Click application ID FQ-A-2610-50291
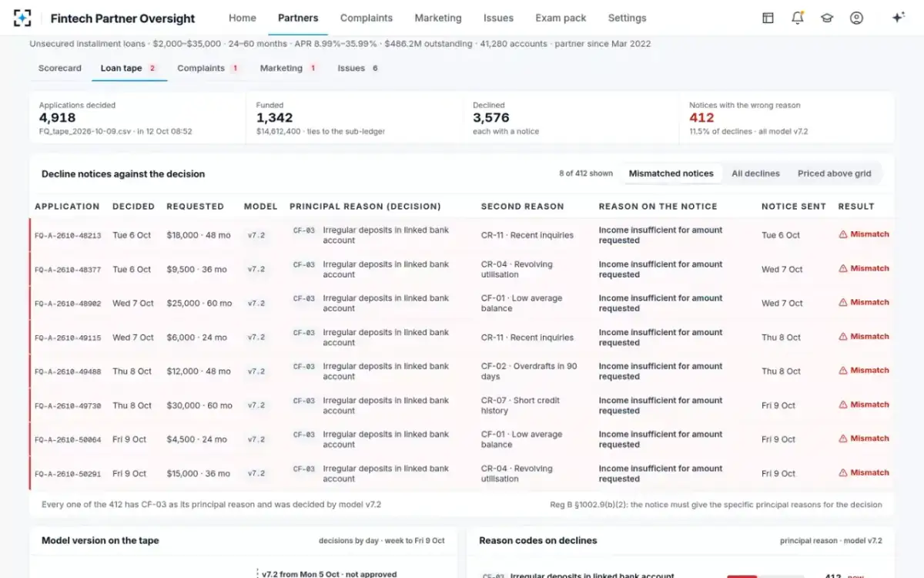Image resolution: width=924 pixels, height=578 pixels. click(68, 474)
